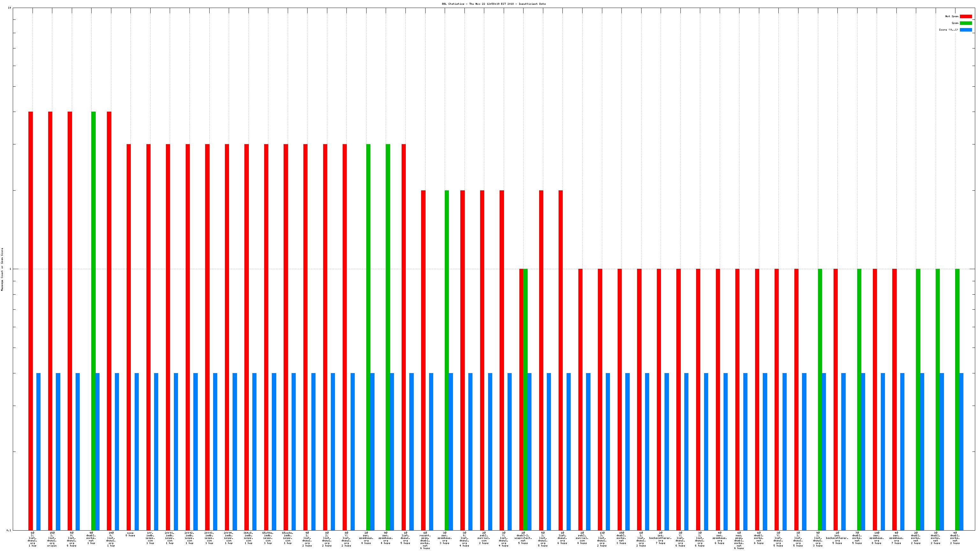Click the y-axis tick label '10' at top

coord(10,8)
